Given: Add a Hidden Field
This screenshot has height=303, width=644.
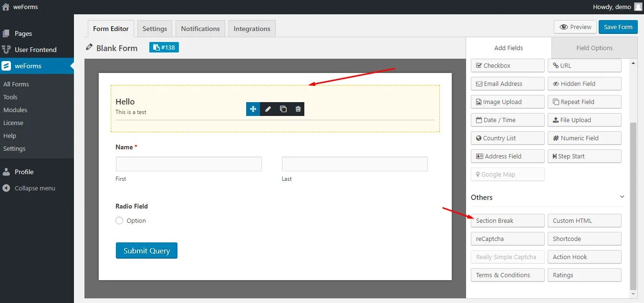Looking at the screenshot, I should [x=584, y=84].
